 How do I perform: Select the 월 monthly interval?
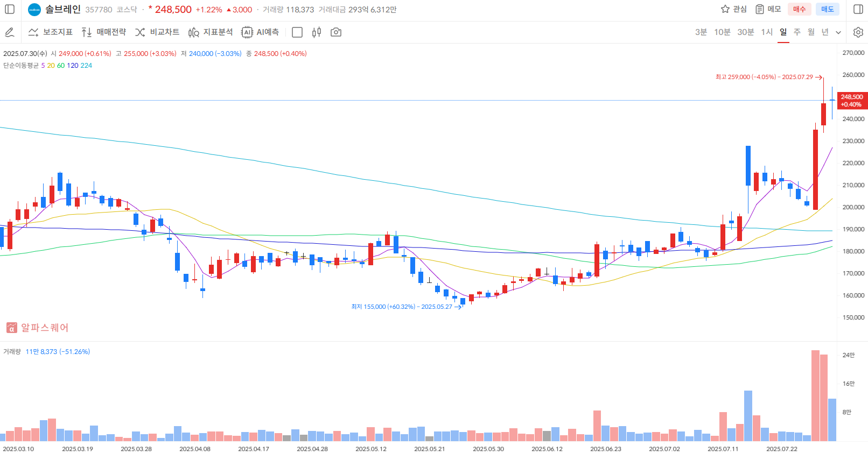811,32
